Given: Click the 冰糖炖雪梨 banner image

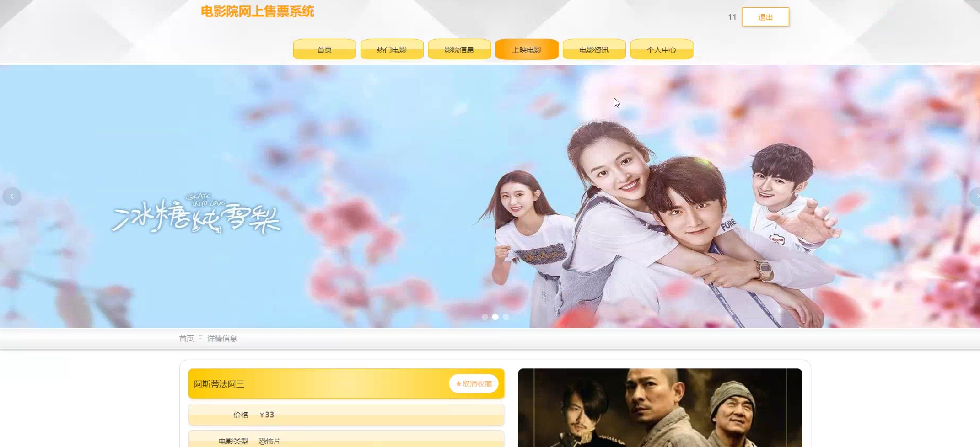Looking at the screenshot, I should (x=490, y=197).
